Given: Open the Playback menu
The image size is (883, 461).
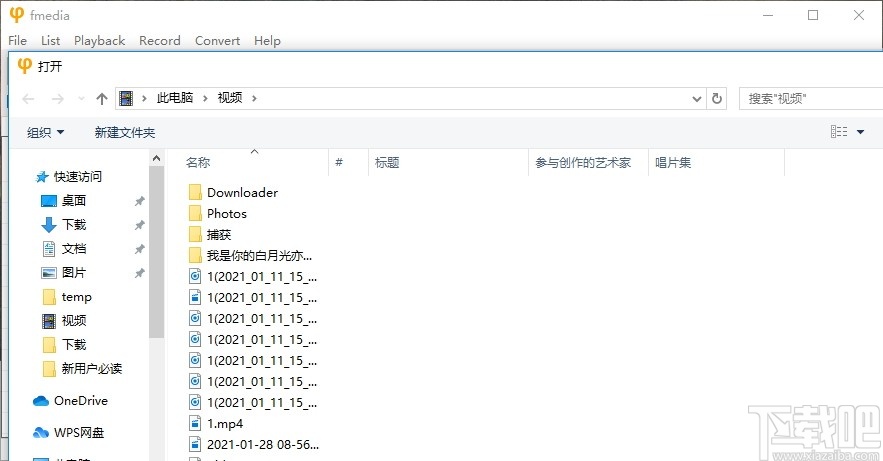Looking at the screenshot, I should pyautogui.click(x=99, y=41).
